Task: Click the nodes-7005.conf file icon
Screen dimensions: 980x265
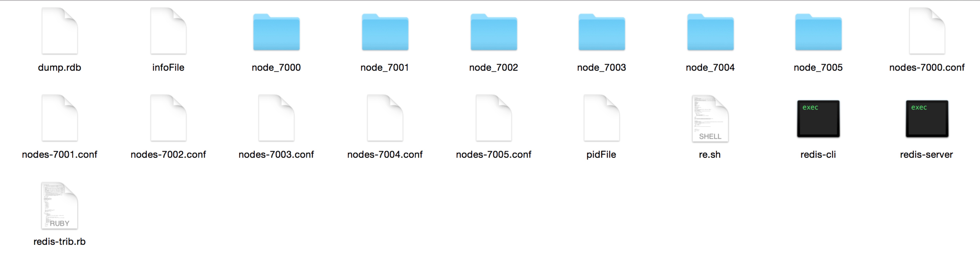Action: tap(494, 118)
